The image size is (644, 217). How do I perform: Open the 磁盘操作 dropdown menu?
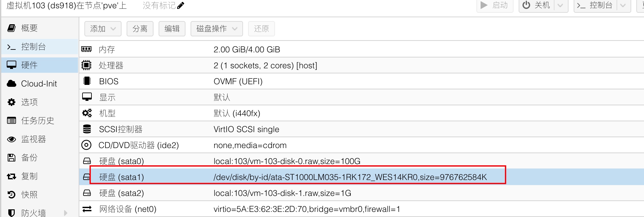coord(216,29)
